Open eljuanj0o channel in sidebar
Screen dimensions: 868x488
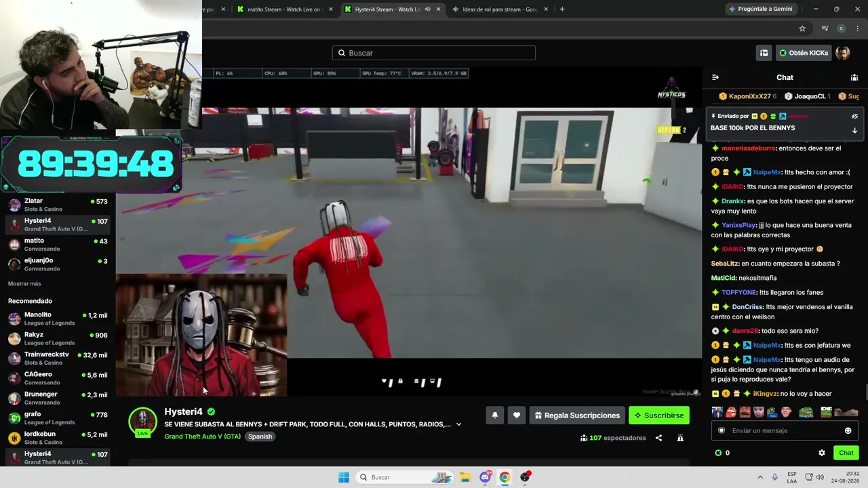58,264
